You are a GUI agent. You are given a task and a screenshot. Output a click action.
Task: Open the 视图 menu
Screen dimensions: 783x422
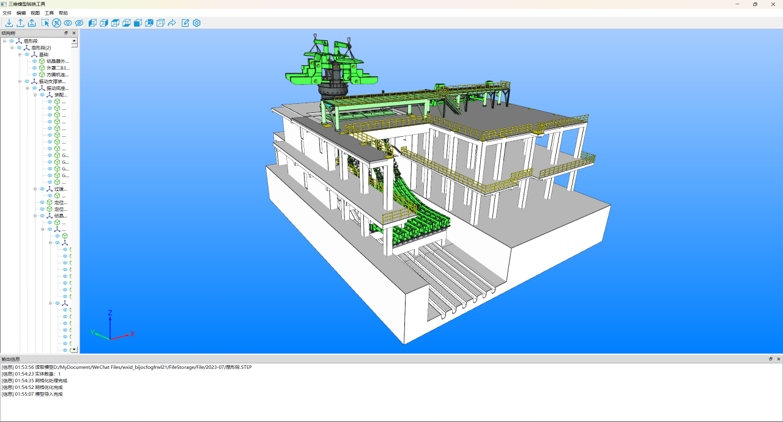[35, 13]
